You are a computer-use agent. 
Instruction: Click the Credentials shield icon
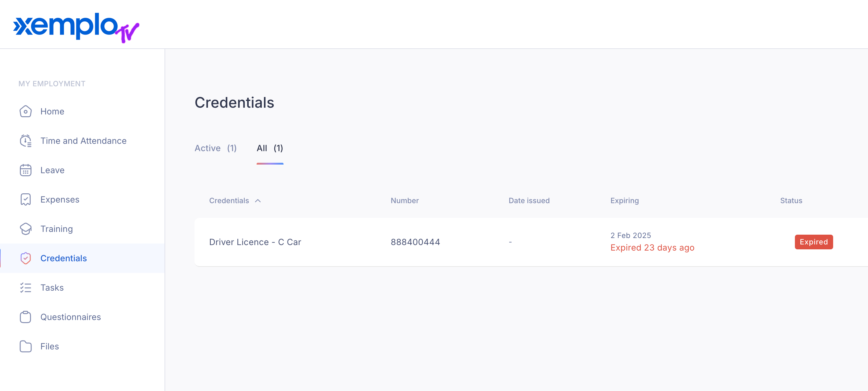(x=26, y=258)
